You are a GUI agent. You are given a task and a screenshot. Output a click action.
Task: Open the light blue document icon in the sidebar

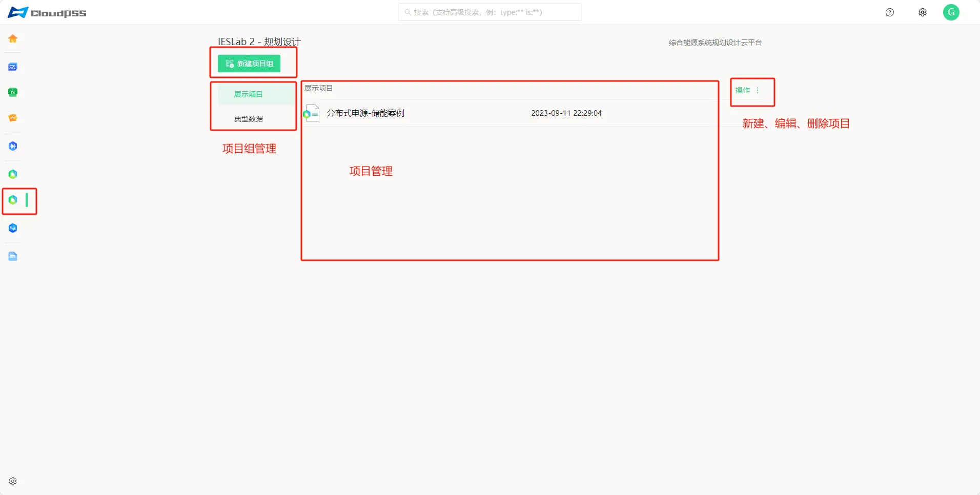[13, 256]
